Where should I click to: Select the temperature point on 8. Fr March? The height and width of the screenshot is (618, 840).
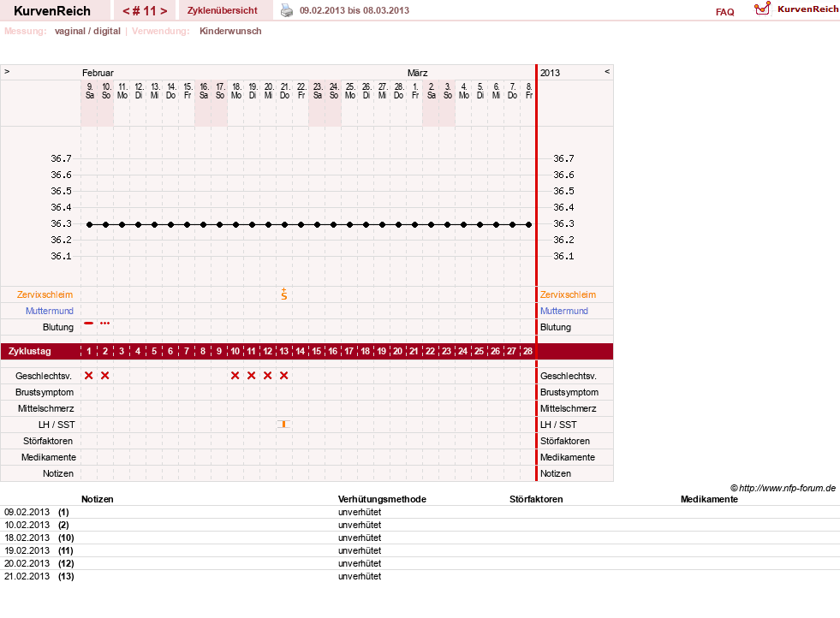[529, 224]
